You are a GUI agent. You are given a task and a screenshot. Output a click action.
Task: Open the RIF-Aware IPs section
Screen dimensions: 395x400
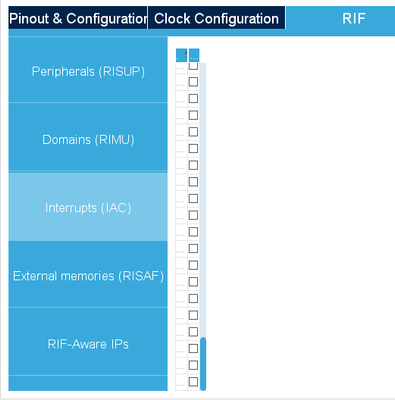pyautogui.click(x=88, y=342)
